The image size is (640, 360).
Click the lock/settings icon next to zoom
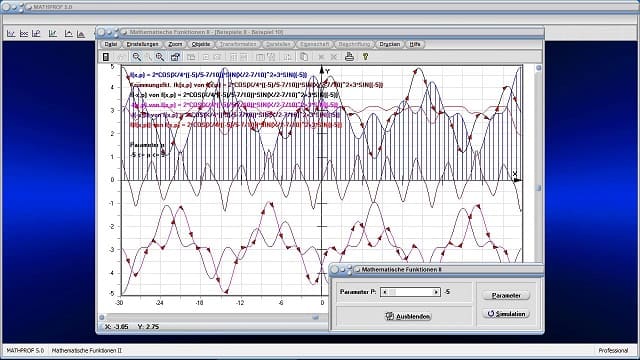click(x=175, y=57)
